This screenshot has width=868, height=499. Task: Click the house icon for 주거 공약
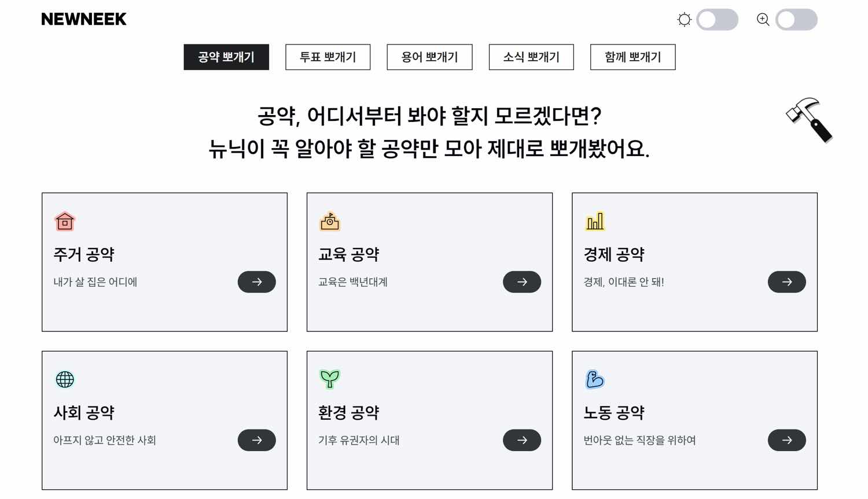65,221
